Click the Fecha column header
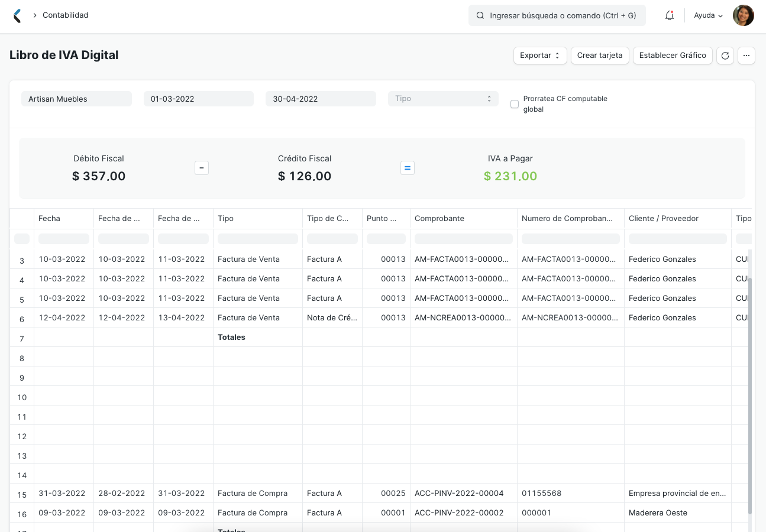The width and height of the screenshot is (766, 532). pyautogui.click(x=64, y=219)
